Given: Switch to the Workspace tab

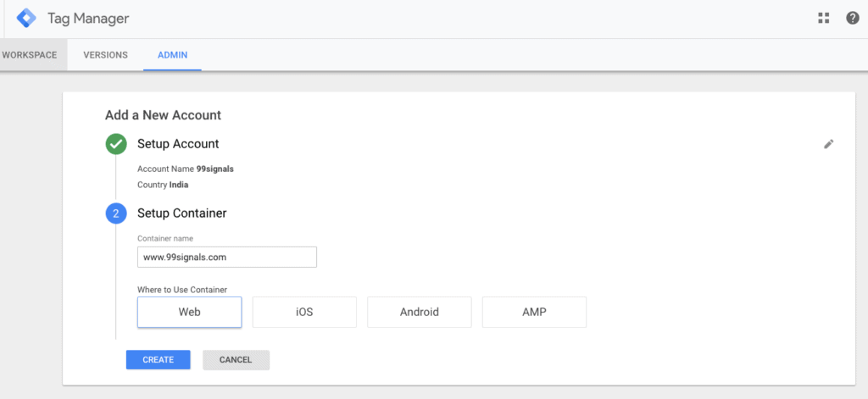Looking at the screenshot, I should tap(30, 55).
